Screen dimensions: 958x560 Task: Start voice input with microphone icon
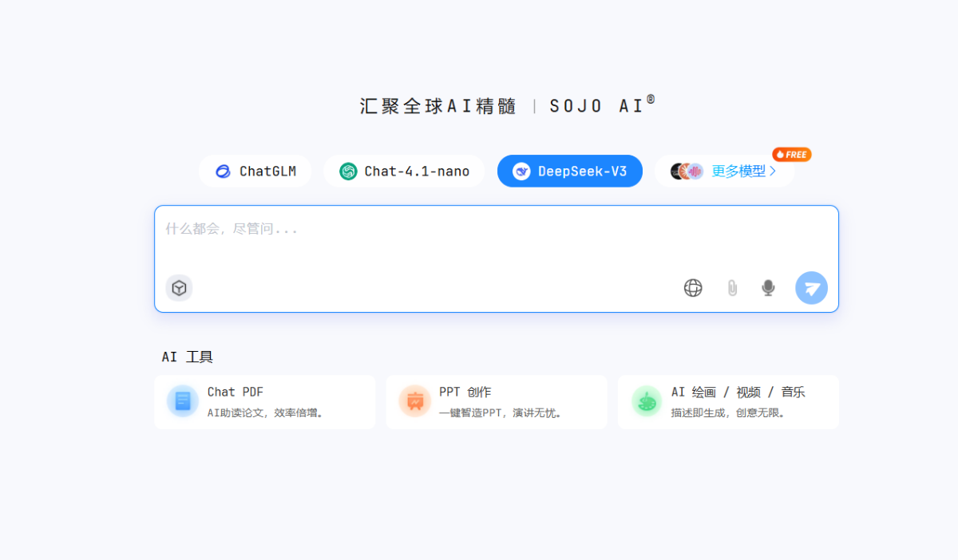tap(768, 288)
